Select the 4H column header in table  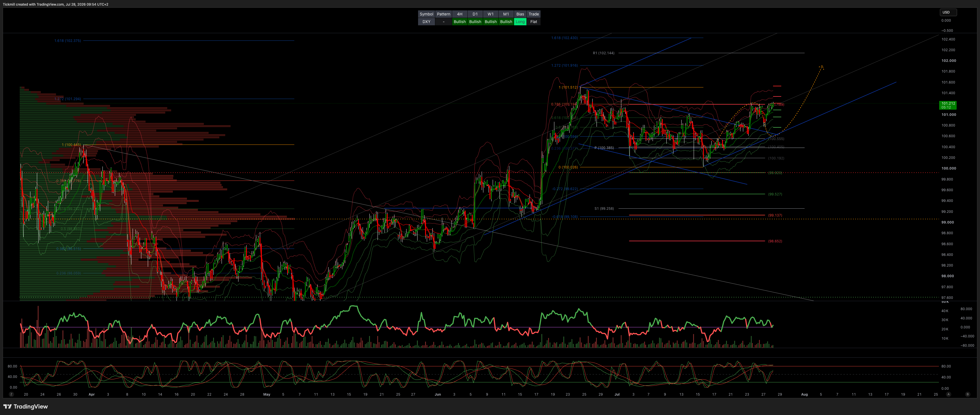(459, 14)
